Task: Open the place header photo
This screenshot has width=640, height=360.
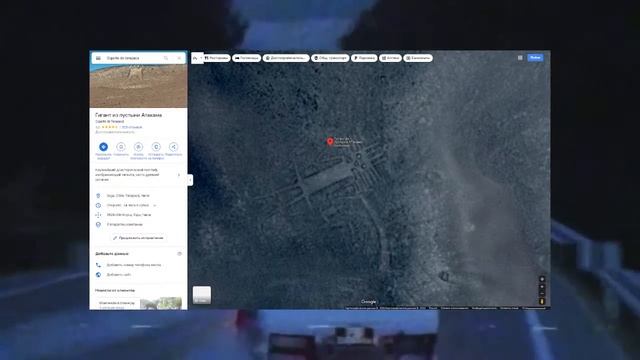Action: pos(138,86)
